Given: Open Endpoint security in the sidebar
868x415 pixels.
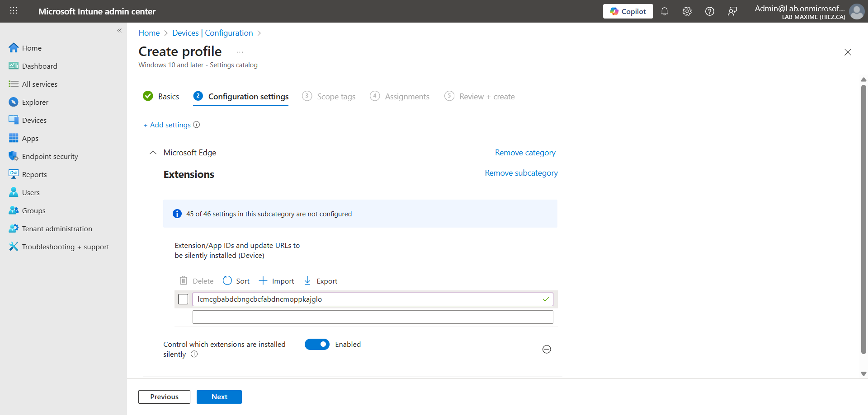Looking at the screenshot, I should [x=50, y=156].
